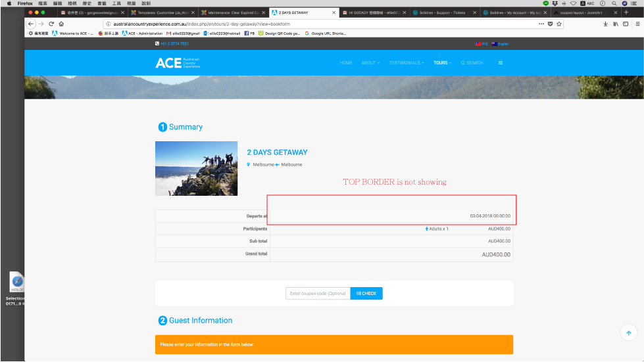Open Firefox hamburger menu

point(638,24)
